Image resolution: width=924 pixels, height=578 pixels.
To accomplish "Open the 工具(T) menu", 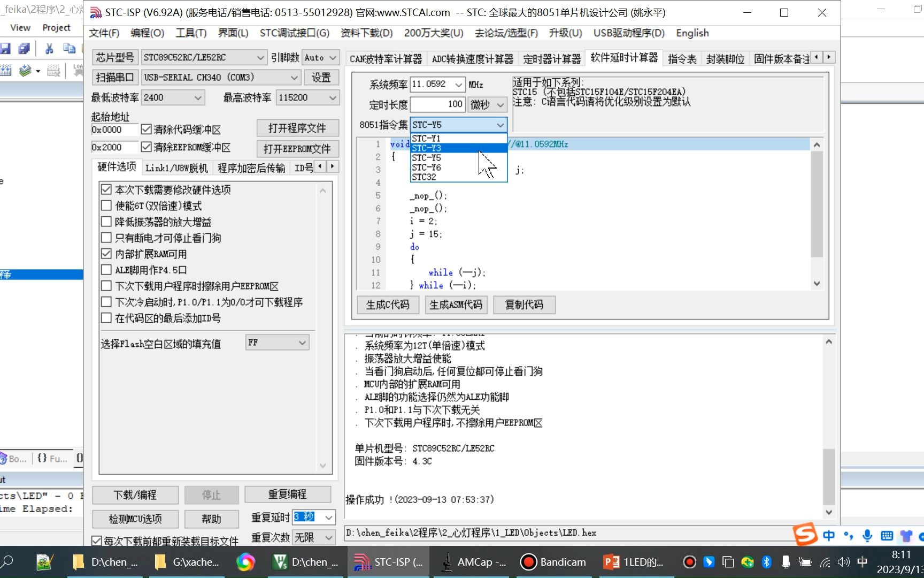I will 191,33.
